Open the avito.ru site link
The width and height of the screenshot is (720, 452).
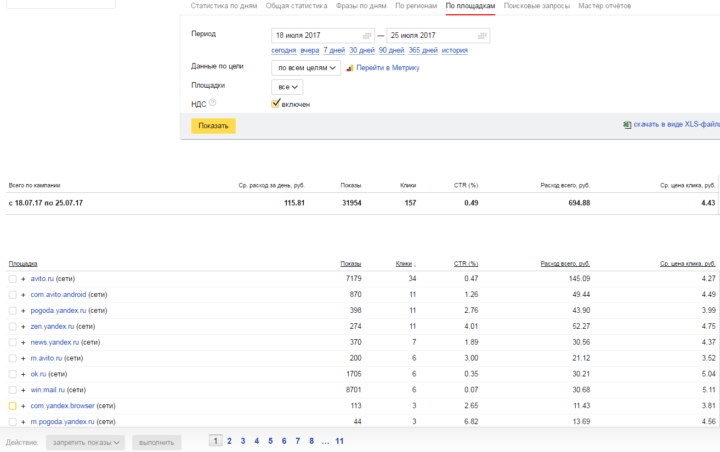pyautogui.click(x=42, y=279)
